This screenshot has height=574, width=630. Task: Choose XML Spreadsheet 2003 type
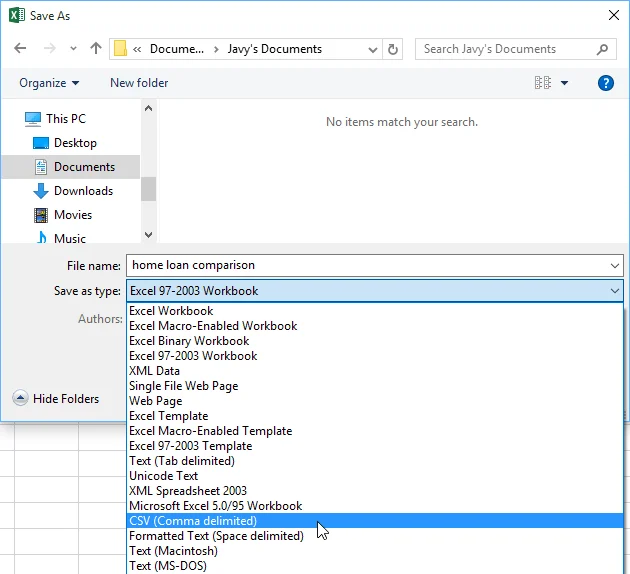tap(375, 491)
